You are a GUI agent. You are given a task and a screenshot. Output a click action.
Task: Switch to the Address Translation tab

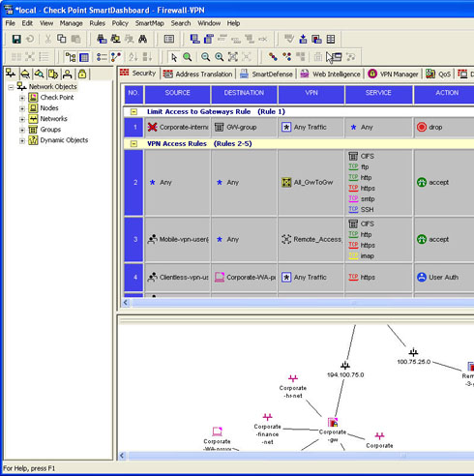[197, 74]
